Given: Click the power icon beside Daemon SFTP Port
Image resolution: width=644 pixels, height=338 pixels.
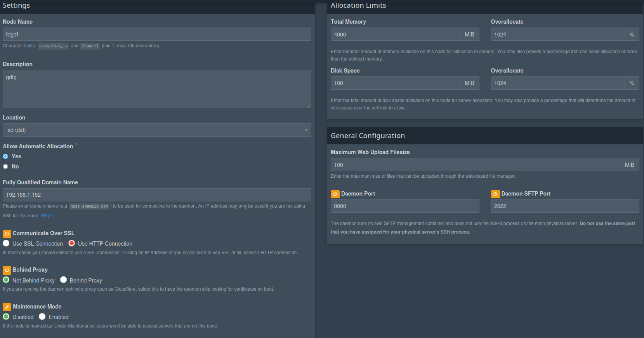Looking at the screenshot, I should [495, 194].
